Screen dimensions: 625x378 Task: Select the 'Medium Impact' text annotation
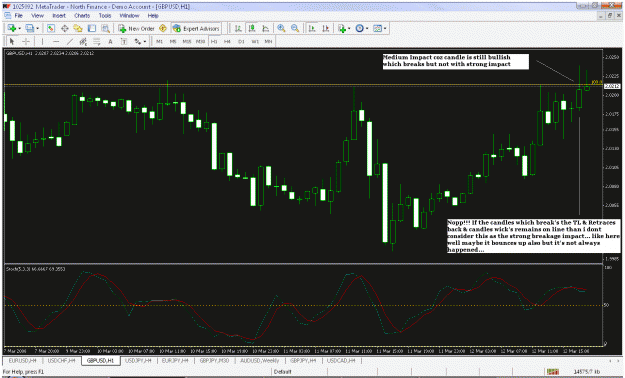point(456,61)
